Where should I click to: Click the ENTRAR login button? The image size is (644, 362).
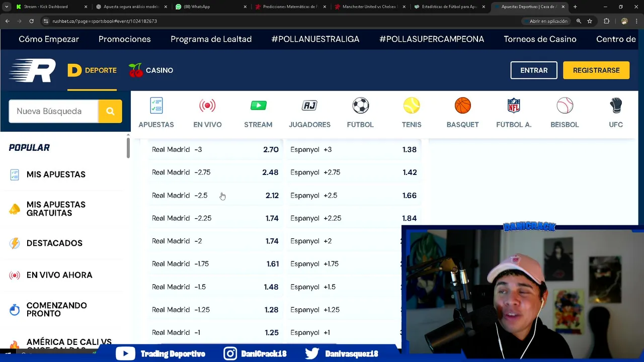click(x=534, y=70)
